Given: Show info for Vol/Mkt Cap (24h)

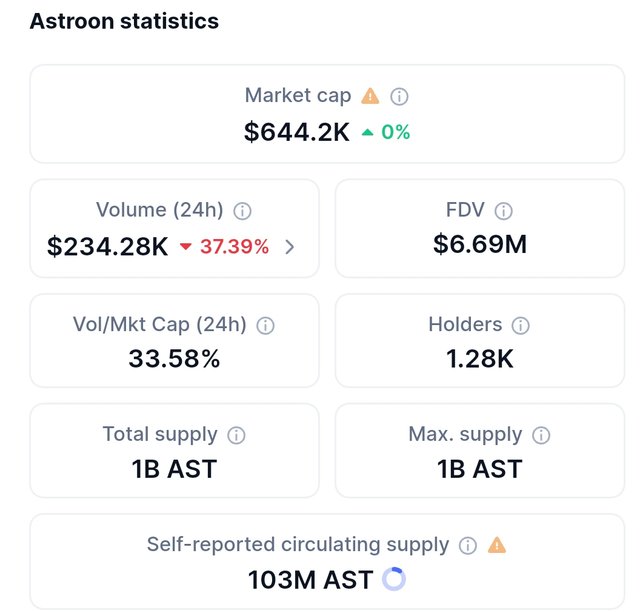Looking at the screenshot, I should tap(265, 325).
